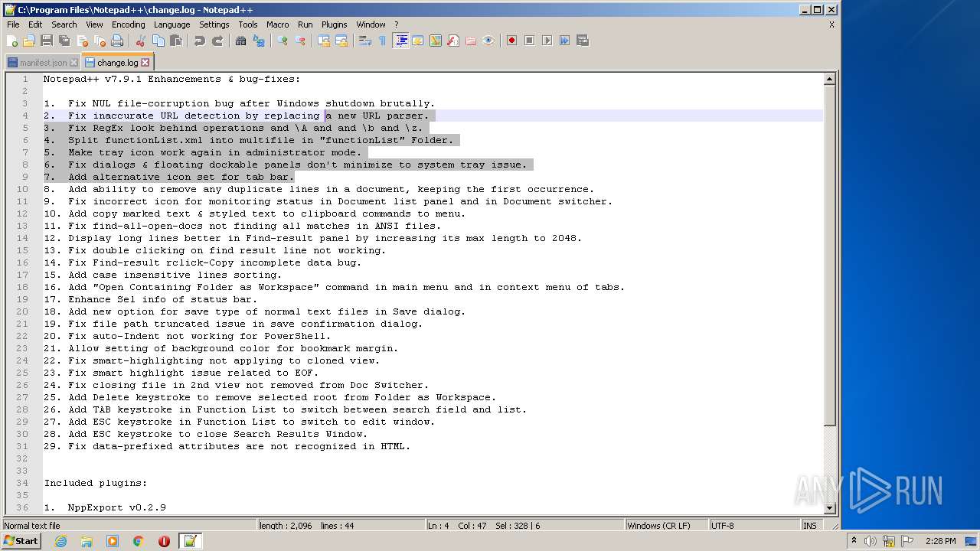Screen dimensions: 980x551
Task: Switch to the manifest.json tab
Action: coord(43,63)
